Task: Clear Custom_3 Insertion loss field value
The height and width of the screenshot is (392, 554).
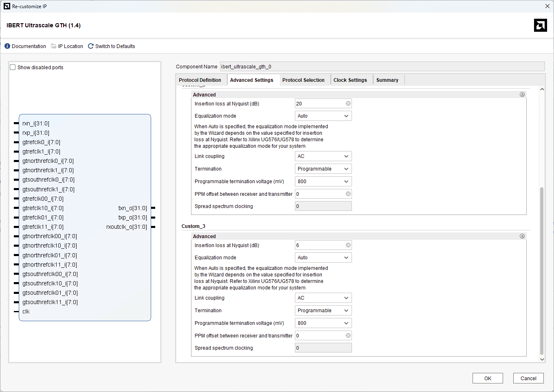Action: coord(348,245)
